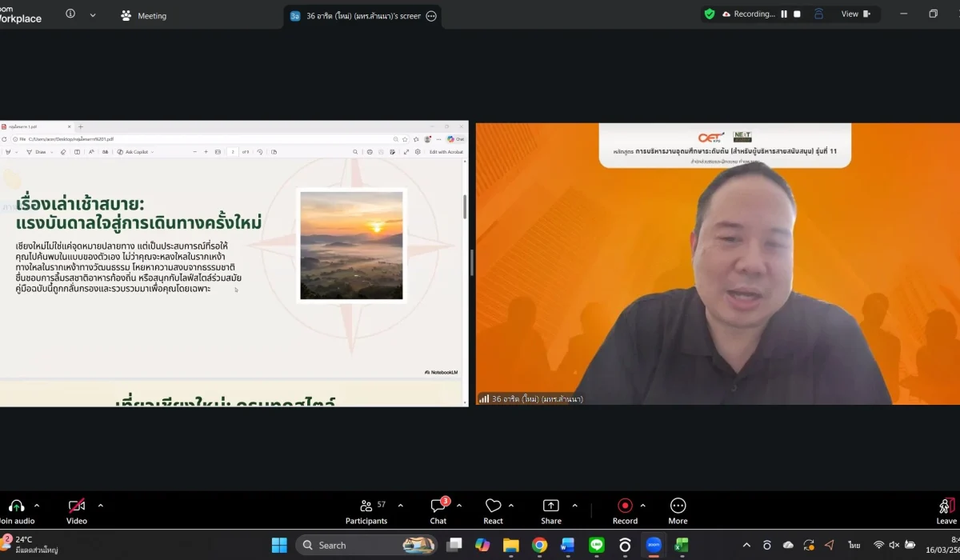
Task: Open shared screen options ellipsis menu
Action: tap(431, 16)
